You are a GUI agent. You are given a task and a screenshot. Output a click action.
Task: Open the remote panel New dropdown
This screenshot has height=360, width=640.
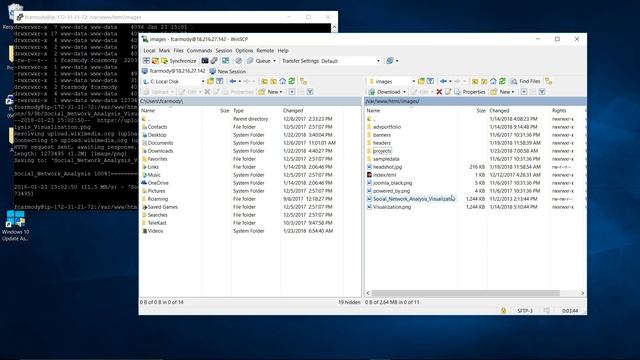coord(502,92)
